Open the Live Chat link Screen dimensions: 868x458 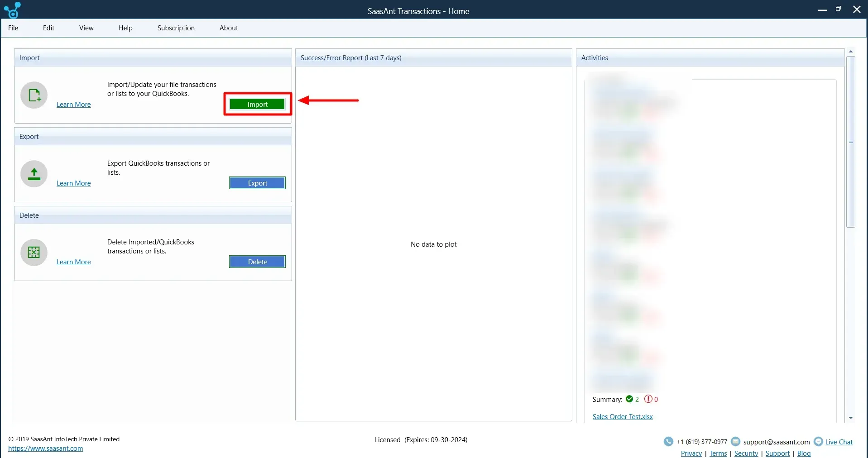click(x=839, y=442)
